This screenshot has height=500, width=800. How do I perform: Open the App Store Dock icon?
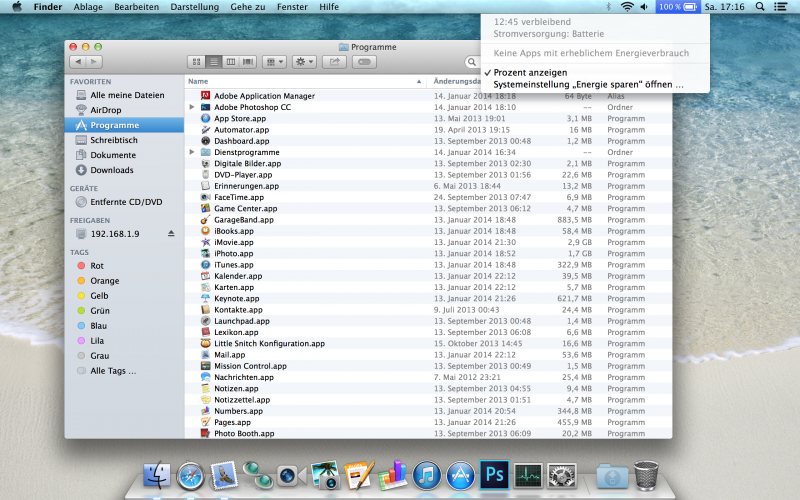(x=460, y=475)
